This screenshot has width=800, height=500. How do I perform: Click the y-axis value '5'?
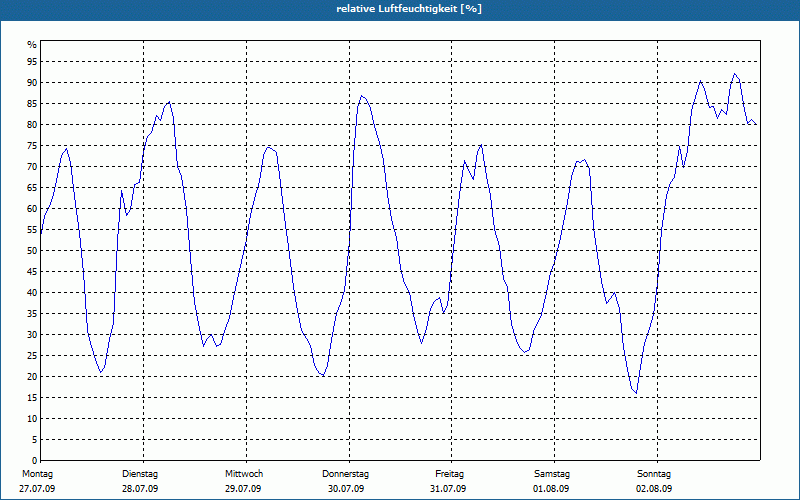(34, 440)
